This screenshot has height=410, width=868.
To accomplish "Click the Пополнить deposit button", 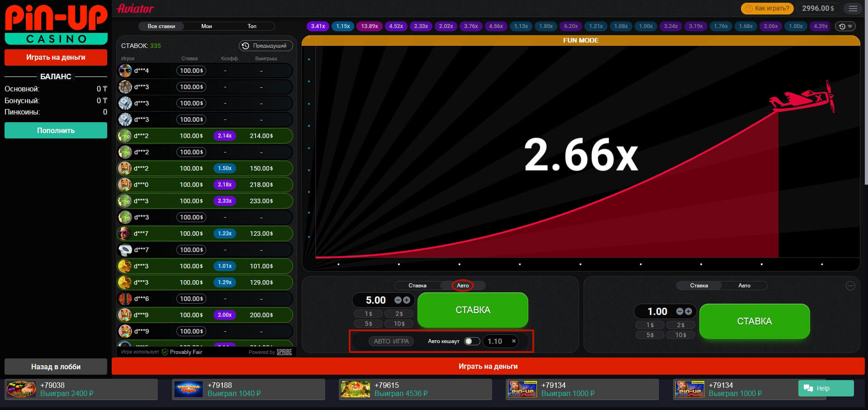I will click(x=56, y=130).
